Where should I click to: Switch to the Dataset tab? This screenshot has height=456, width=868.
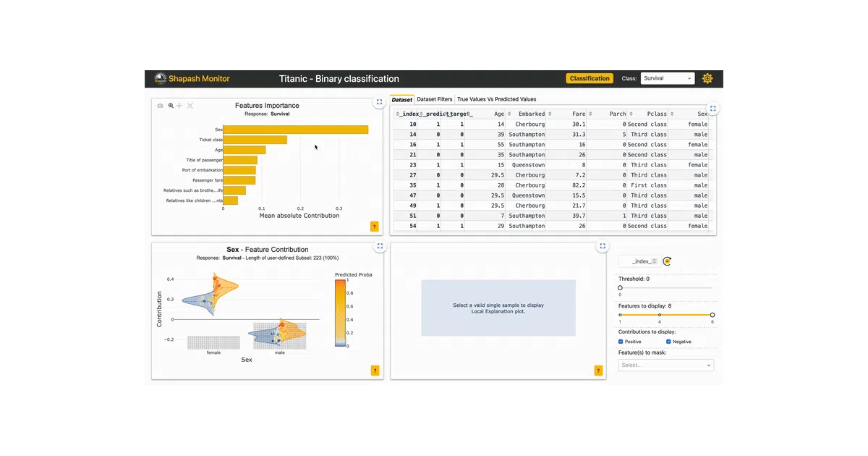click(x=402, y=99)
